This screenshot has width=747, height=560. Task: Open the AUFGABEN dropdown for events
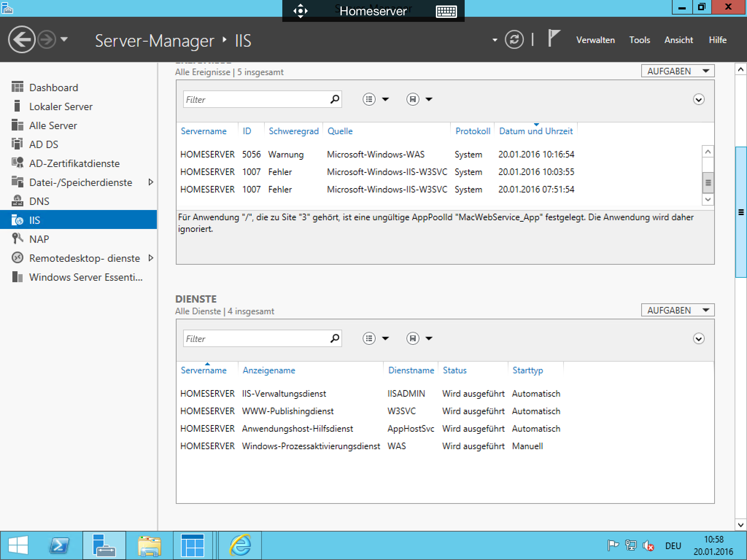(678, 71)
